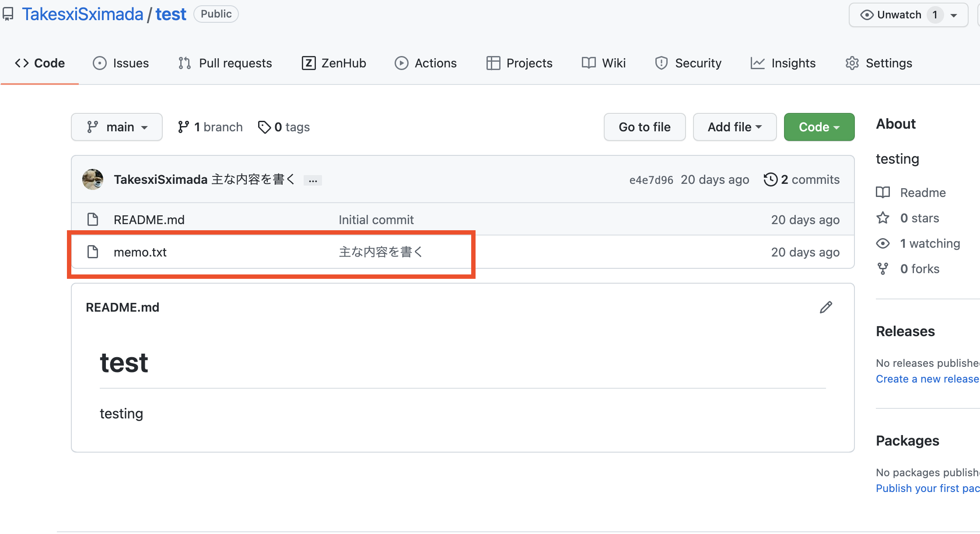
Task: Click the 2 commits history link
Action: 802,179
